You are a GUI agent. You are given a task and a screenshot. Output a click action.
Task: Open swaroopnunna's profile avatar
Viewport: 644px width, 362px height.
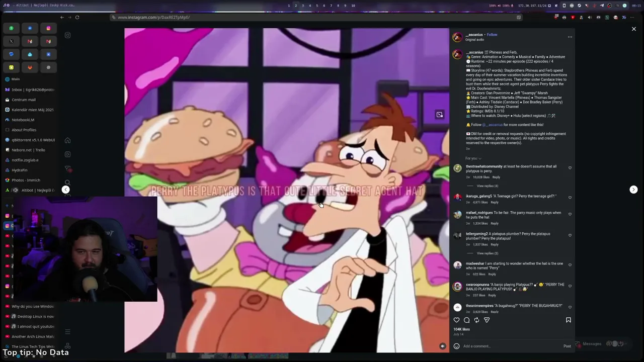[x=457, y=287]
